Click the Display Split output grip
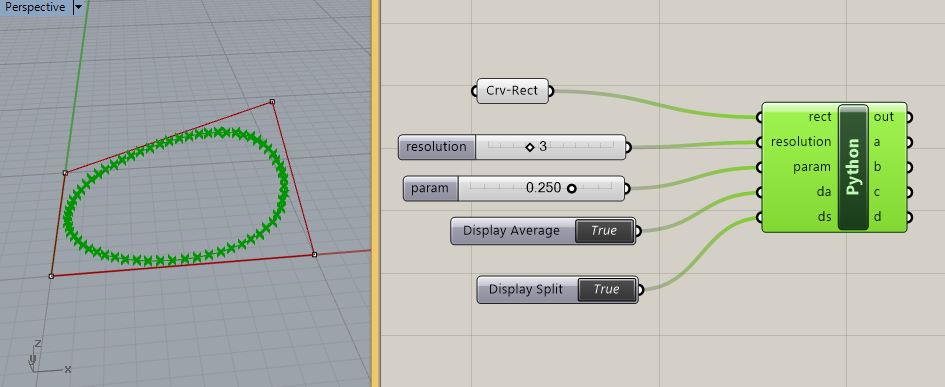 point(641,290)
